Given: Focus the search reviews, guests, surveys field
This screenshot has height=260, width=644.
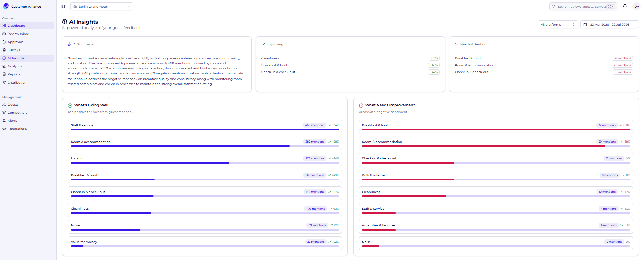Looking at the screenshot, I should click(583, 6).
